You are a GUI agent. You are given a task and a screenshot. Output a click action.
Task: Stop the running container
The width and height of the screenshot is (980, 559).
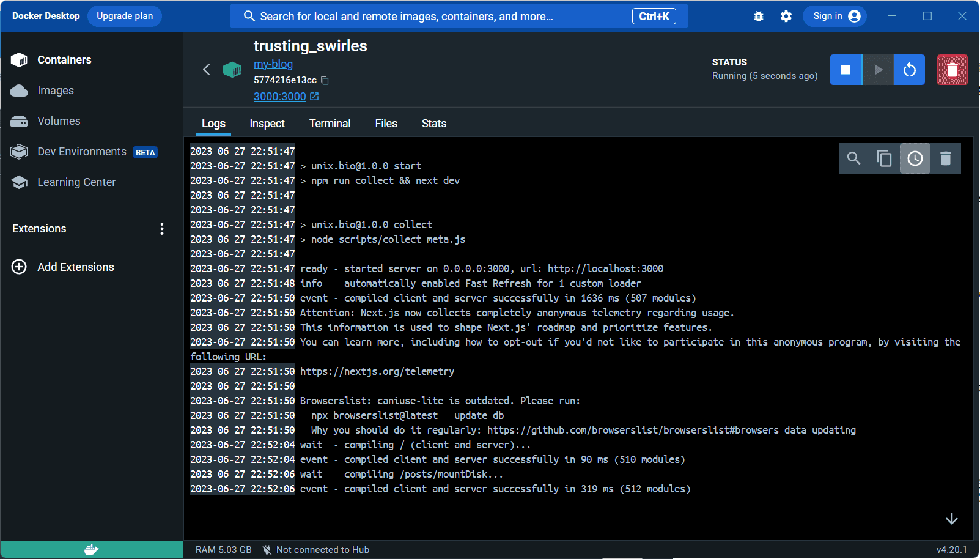(846, 70)
